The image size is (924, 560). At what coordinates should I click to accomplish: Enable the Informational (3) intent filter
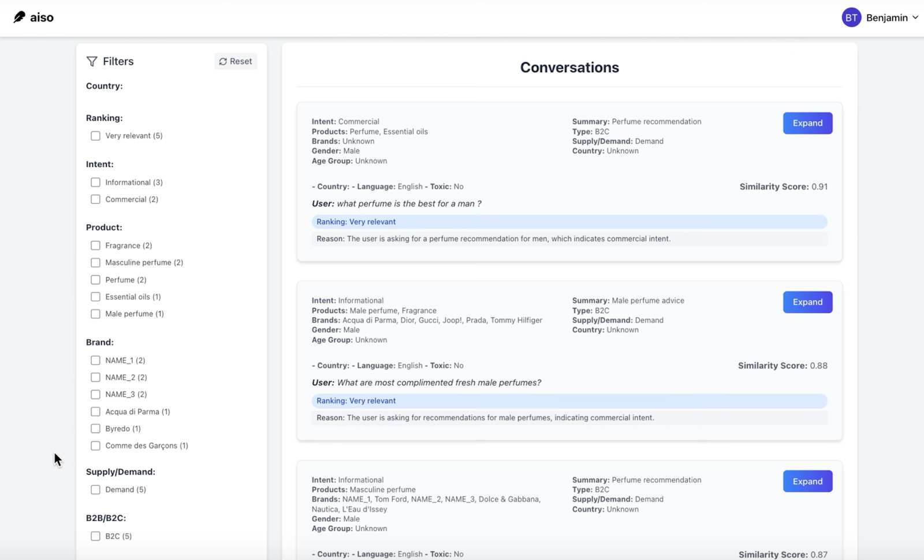(x=95, y=182)
